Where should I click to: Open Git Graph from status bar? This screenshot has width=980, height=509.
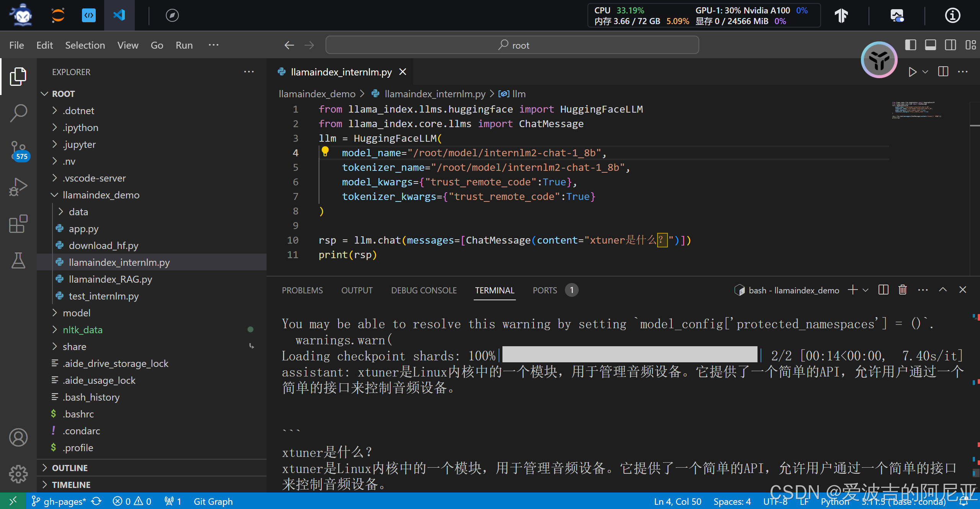[213, 501]
